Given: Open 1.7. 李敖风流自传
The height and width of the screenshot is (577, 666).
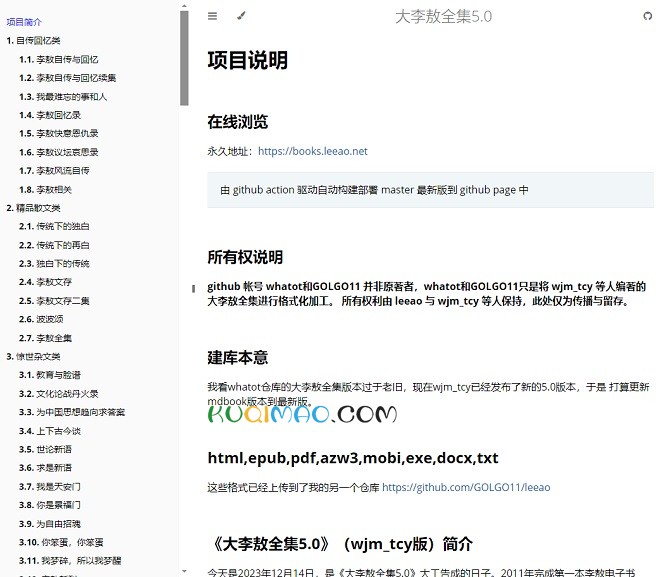Looking at the screenshot, I should click(54, 171).
